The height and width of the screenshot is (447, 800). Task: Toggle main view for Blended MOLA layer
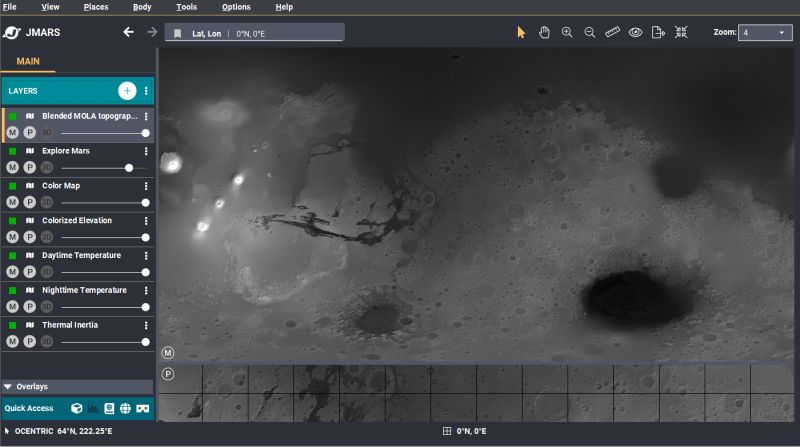tap(13, 133)
